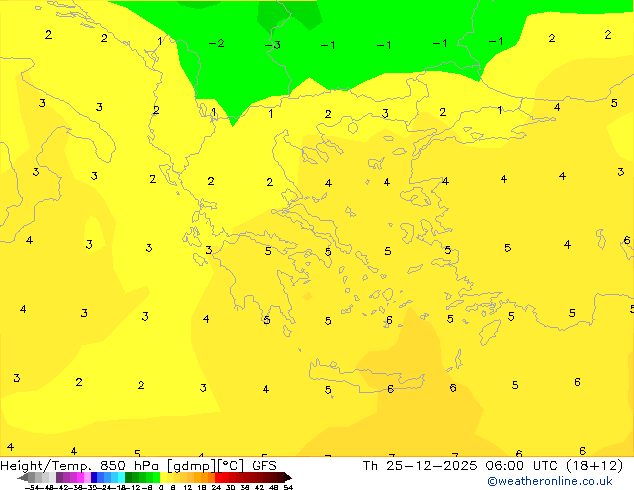The width and height of the screenshot is (634, 490).
Task: Click the dark brown right arrow end of the color scale
Action: coord(287,477)
